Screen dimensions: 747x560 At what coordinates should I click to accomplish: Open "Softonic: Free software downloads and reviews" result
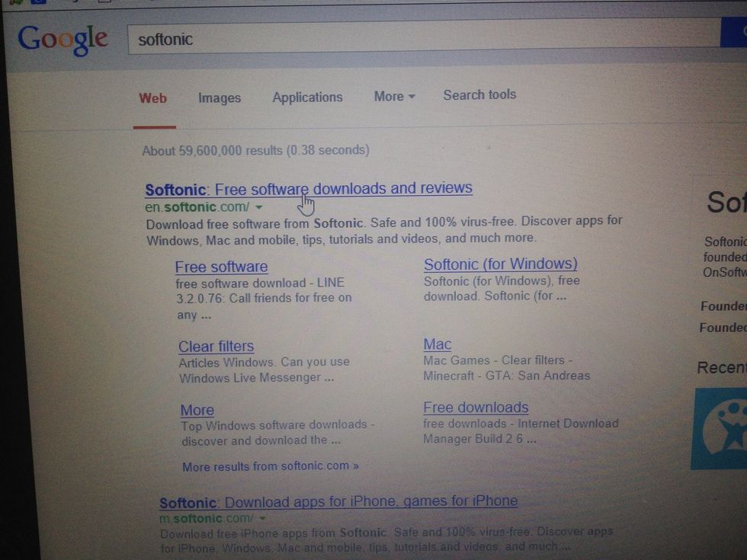click(x=309, y=188)
